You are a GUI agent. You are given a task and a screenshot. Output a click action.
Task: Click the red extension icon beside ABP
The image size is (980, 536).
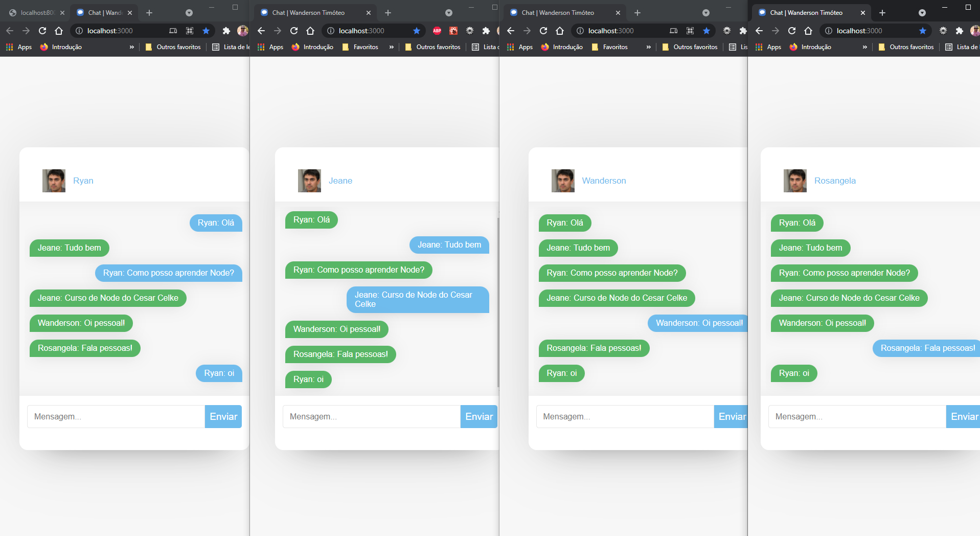pos(453,31)
